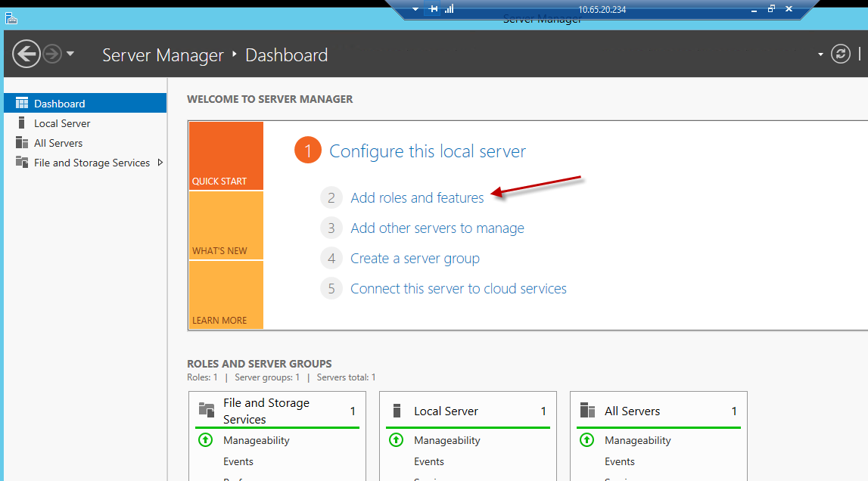Click Local Server tile icon
868x481 pixels.
pyautogui.click(x=397, y=411)
